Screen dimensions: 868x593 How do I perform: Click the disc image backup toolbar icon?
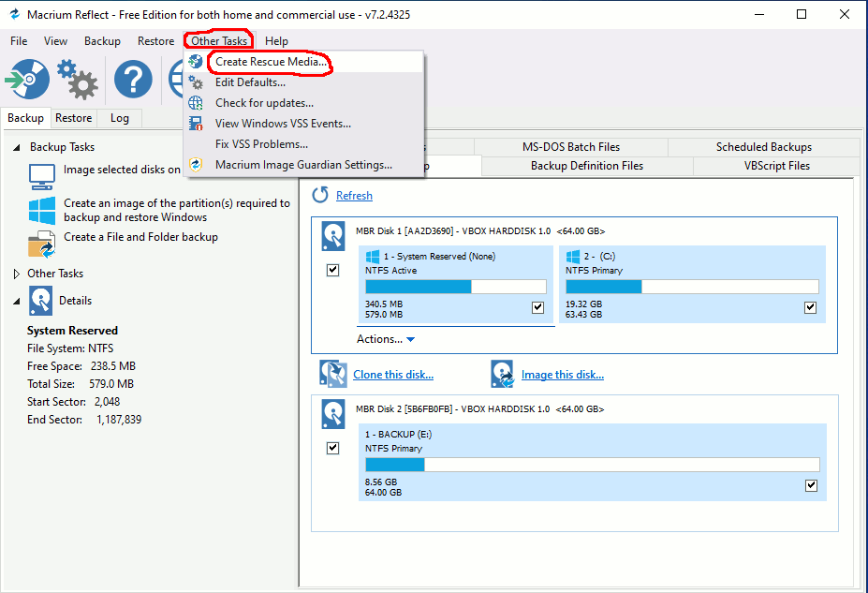click(x=27, y=80)
